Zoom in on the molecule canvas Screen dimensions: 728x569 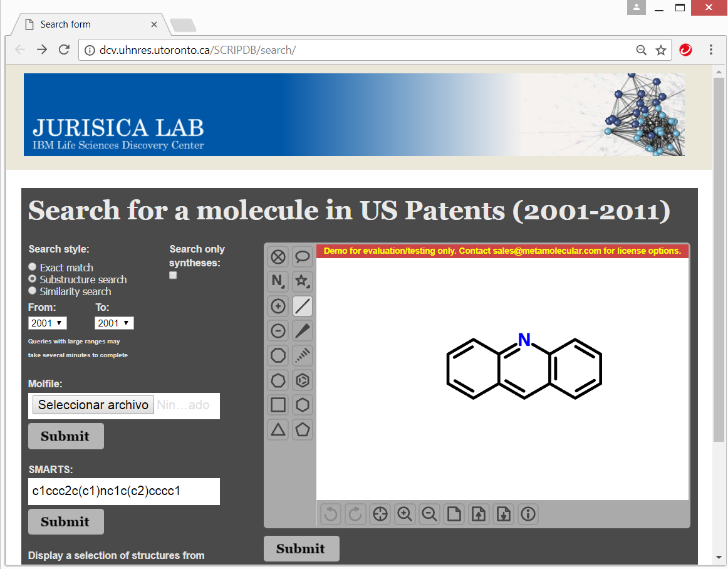pos(405,514)
